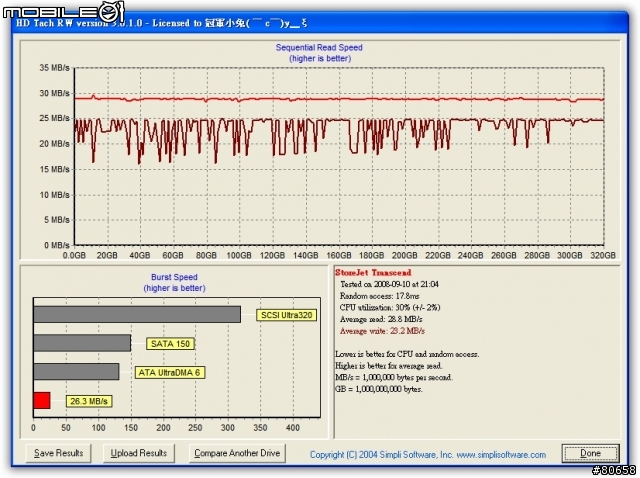Open Compare Another Drive
640x478 pixels.
pyautogui.click(x=237, y=453)
